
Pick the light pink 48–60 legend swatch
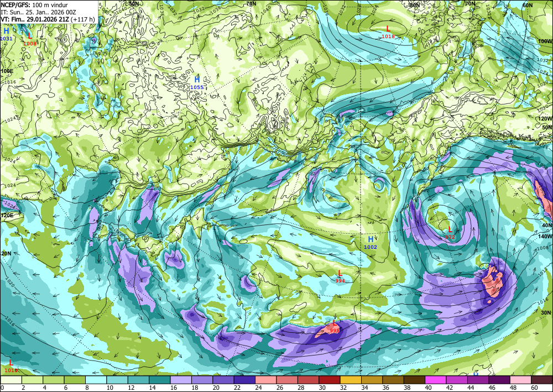[520, 380]
